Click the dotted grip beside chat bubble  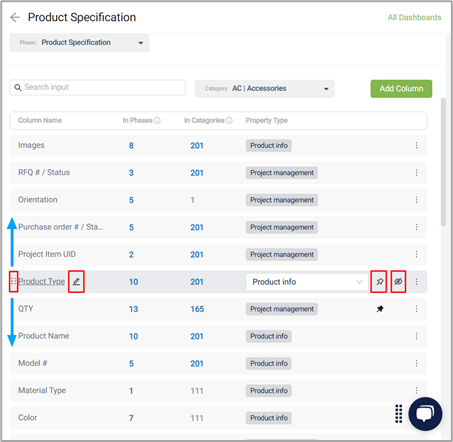coord(399,414)
